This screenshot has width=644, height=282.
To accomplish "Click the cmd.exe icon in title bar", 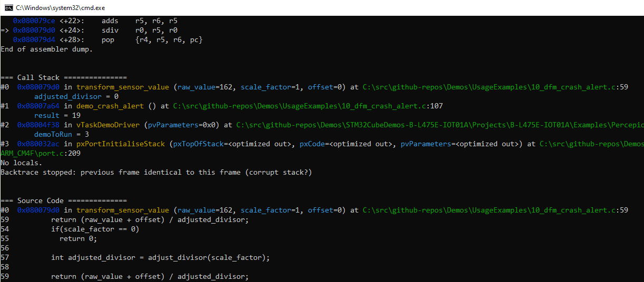I will pyautogui.click(x=7, y=7).
